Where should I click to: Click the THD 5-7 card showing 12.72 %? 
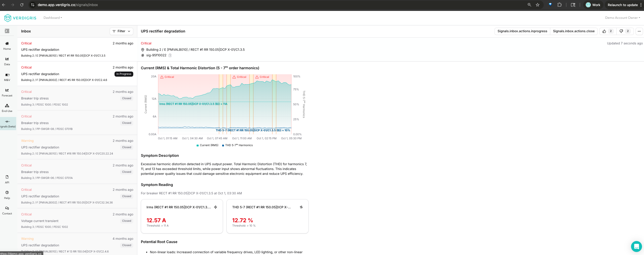tap(268, 216)
